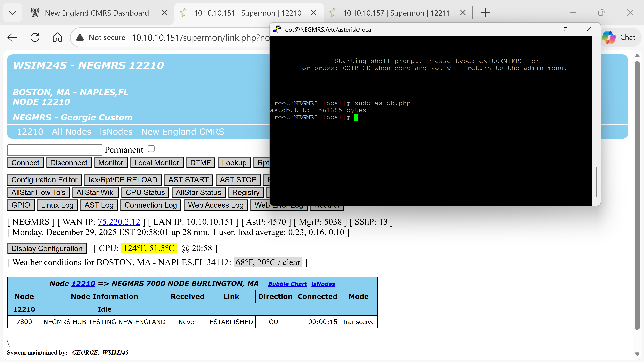Follow the WAN IP 75.220.2.12 link

pyautogui.click(x=119, y=222)
